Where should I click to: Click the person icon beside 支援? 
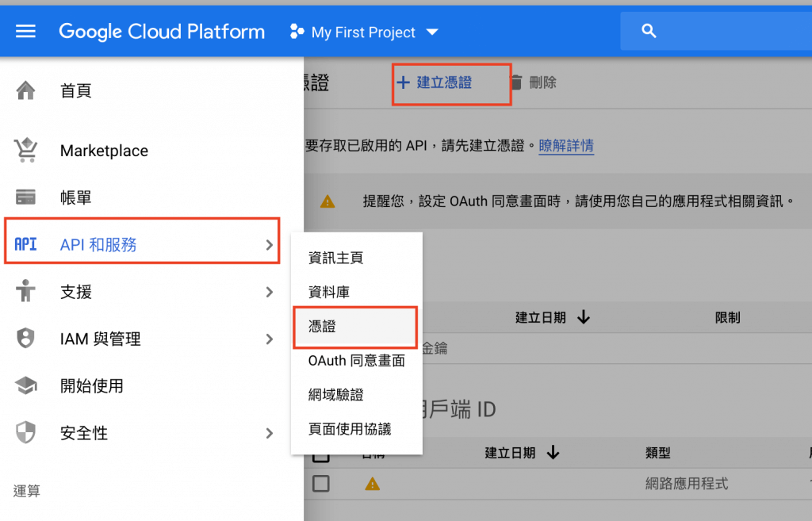point(25,291)
